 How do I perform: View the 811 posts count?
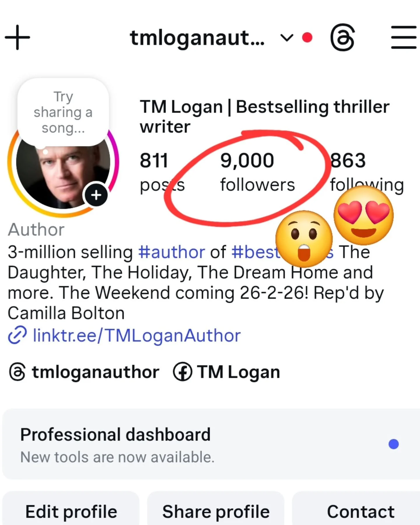(162, 172)
